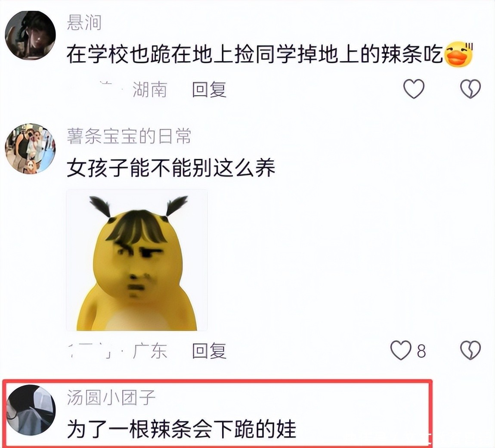
Task: Open the username 悬涧
Action: 84,23
